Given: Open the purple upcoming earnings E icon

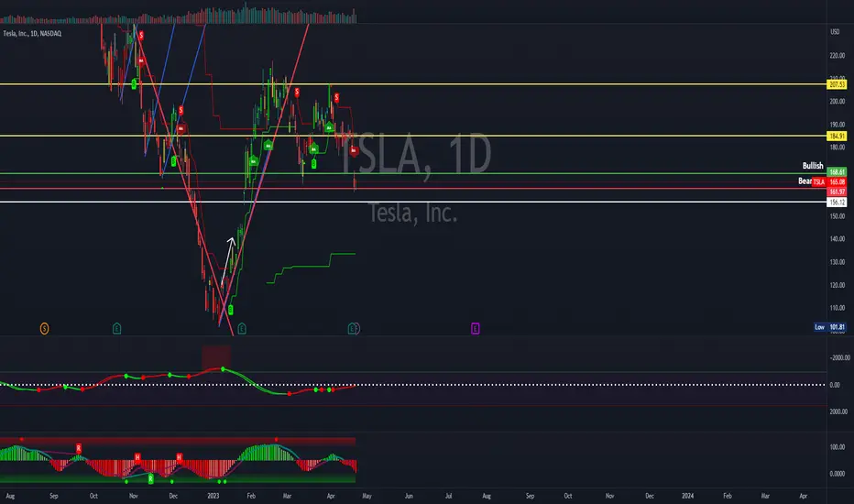Looking at the screenshot, I should pos(476,329).
